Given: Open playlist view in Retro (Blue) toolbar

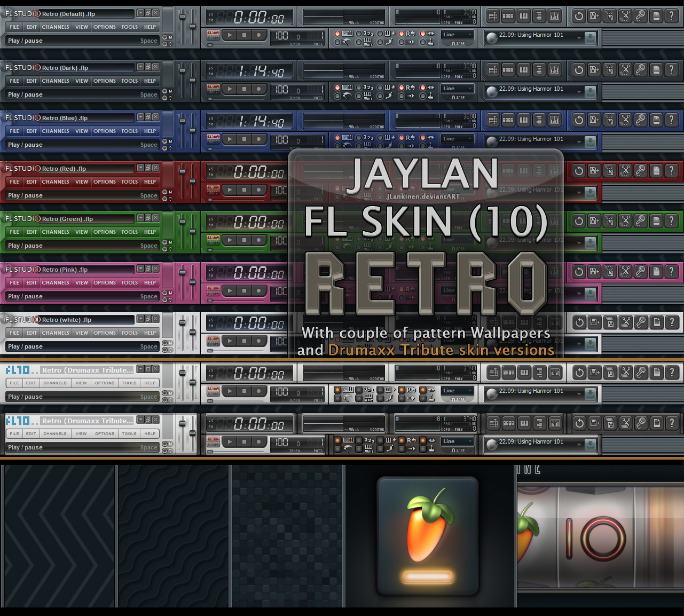Looking at the screenshot, I should point(493,120).
